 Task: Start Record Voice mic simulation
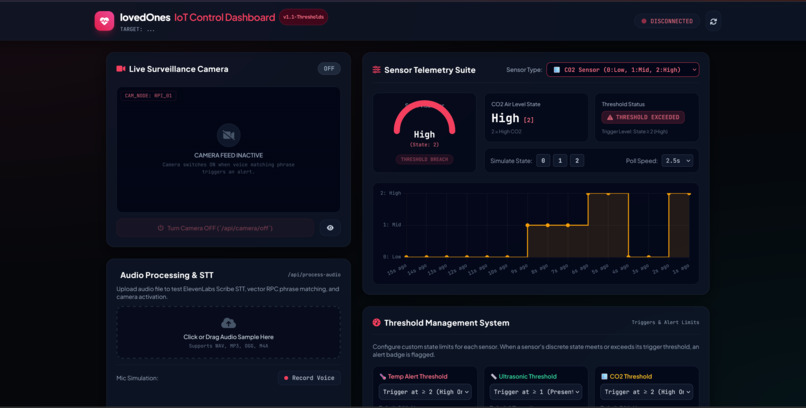point(309,378)
